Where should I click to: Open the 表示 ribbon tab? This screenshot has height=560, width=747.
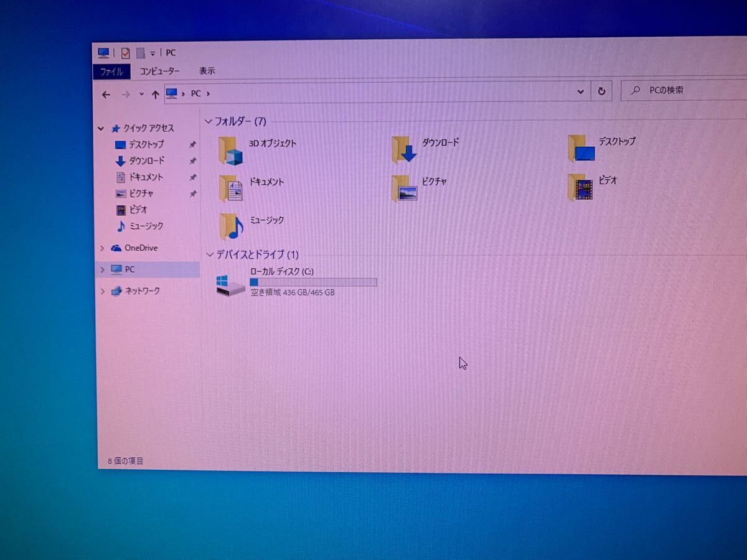click(x=207, y=71)
